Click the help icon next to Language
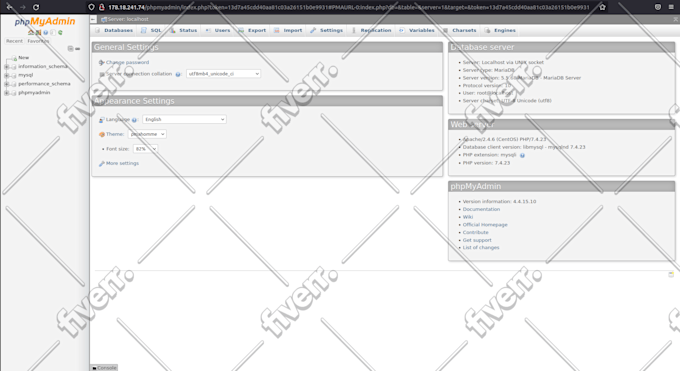 pyautogui.click(x=134, y=120)
